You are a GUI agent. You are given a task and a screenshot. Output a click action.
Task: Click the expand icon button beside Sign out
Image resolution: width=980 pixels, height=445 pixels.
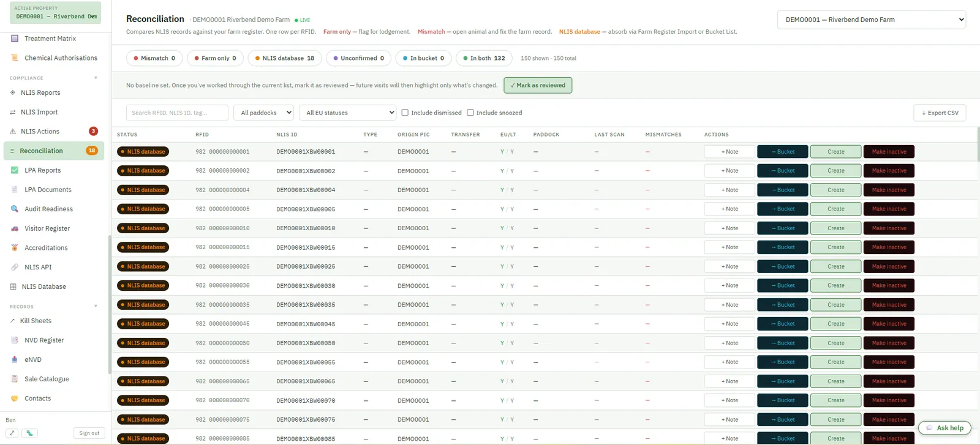point(12,433)
